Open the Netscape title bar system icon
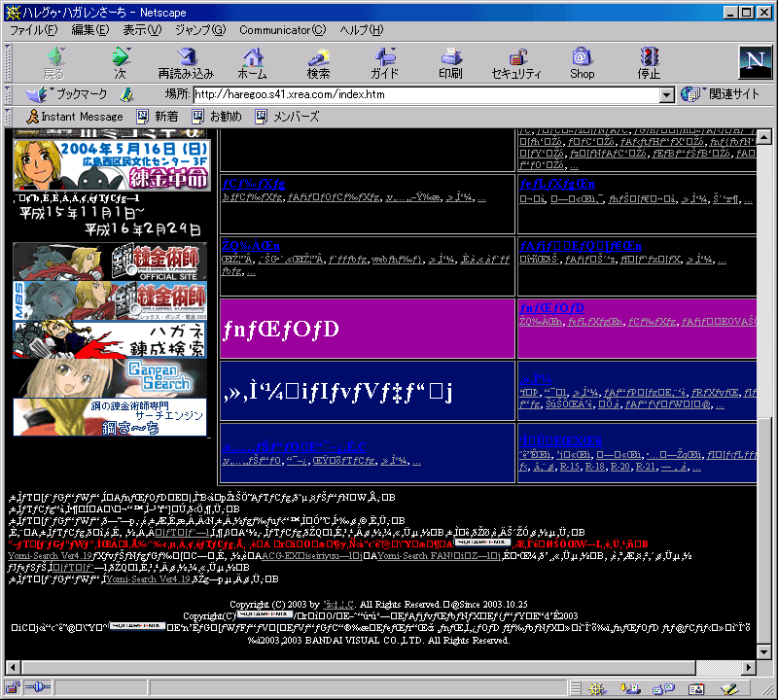Viewport: 778px width, 700px height. [x=13, y=13]
